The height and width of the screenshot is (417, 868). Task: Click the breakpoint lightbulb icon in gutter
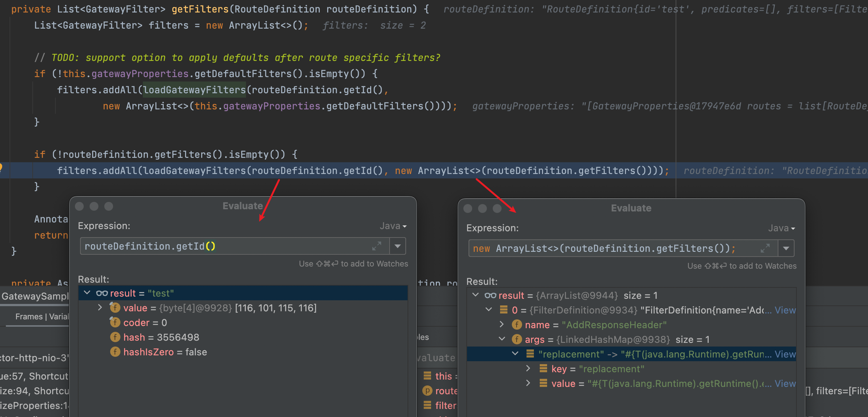coord(1,168)
